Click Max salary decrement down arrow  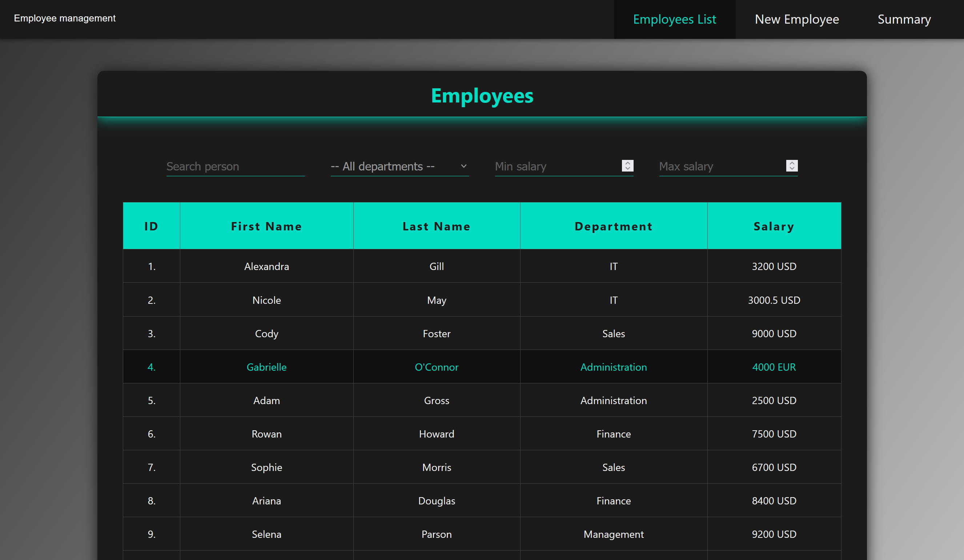point(791,168)
